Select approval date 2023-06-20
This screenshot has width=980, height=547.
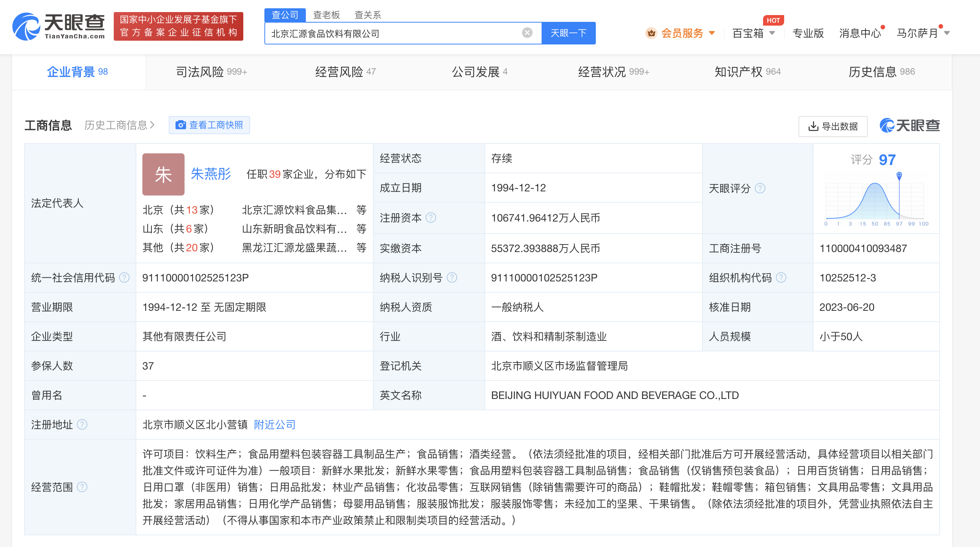coord(847,307)
